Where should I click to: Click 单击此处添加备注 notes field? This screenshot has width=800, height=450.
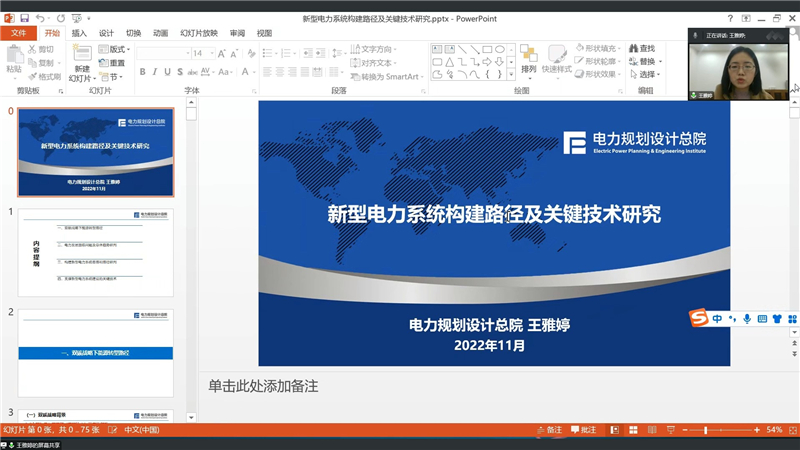coord(263,386)
